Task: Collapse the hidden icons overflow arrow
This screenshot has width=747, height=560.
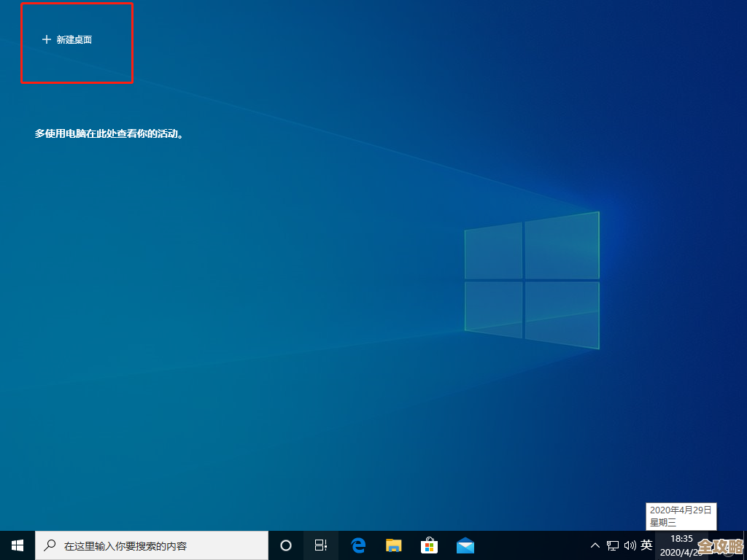Action: point(595,545)
